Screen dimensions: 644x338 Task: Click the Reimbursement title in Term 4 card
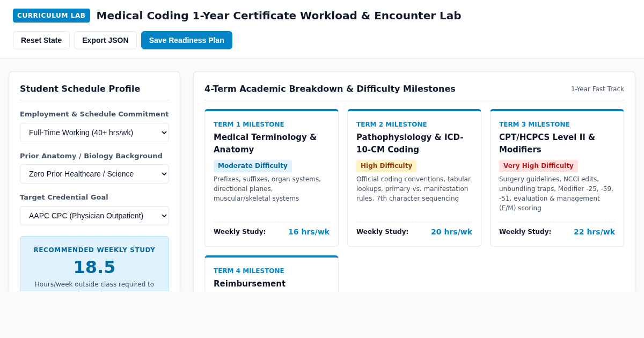[250, 283]
